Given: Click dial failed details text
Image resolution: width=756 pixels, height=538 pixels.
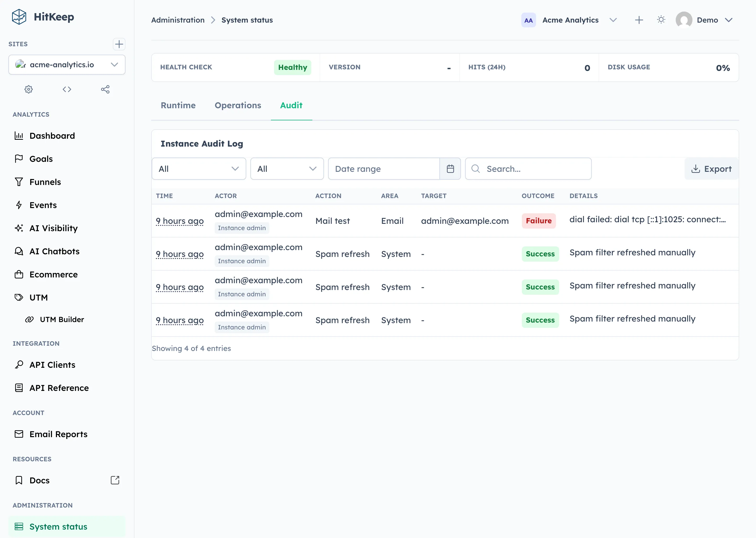Looking at the screenshot, I should (x=647, y=219).
